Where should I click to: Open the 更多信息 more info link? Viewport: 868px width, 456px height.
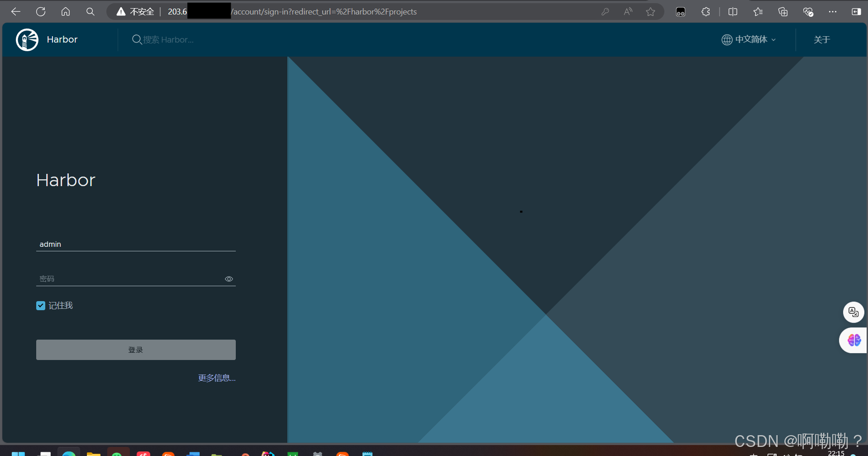click(217, 378)
